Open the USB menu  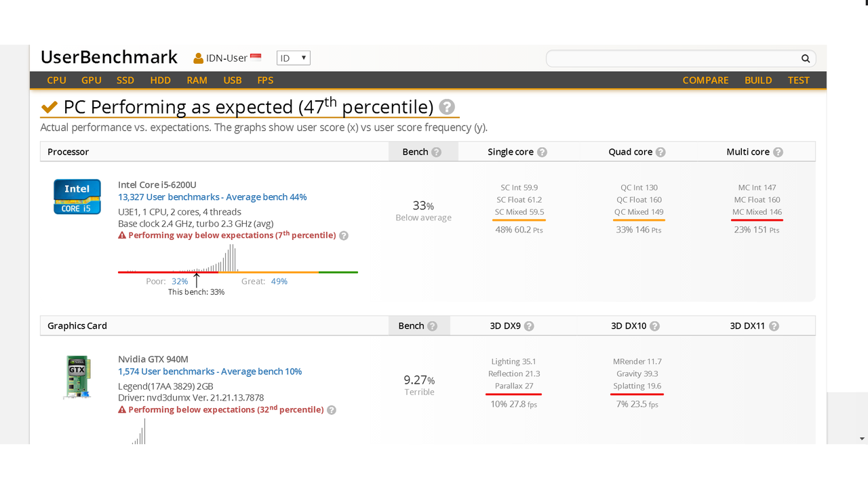(x=233, y=80)
